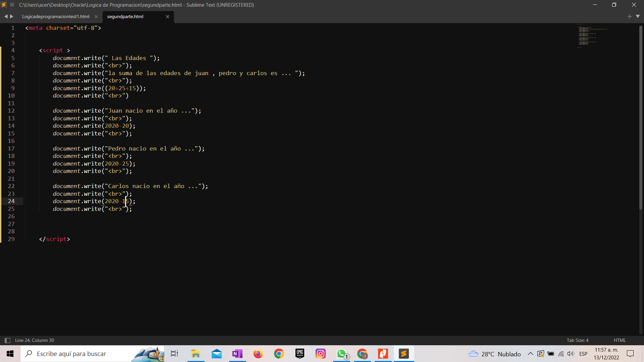644x362 pixels.
Task: Toggle the side bar from status bar icon
Action: click(x=7, y=340)
